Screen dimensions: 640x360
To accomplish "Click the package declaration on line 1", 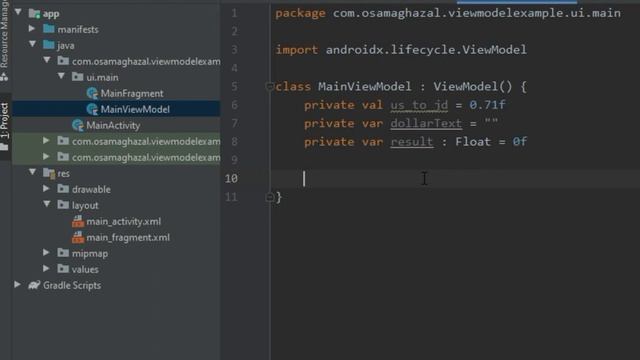I will (448, 13).
